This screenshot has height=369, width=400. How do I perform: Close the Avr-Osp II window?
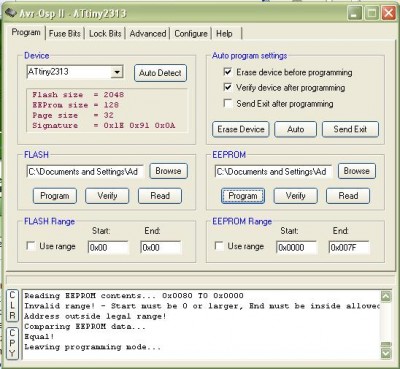(389, 14)
